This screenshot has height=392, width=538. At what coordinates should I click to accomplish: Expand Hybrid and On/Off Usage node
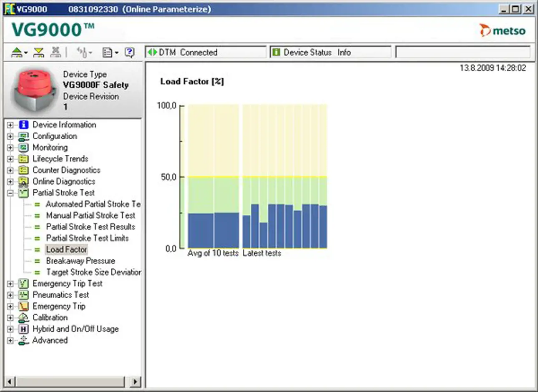tap(10, 329)
